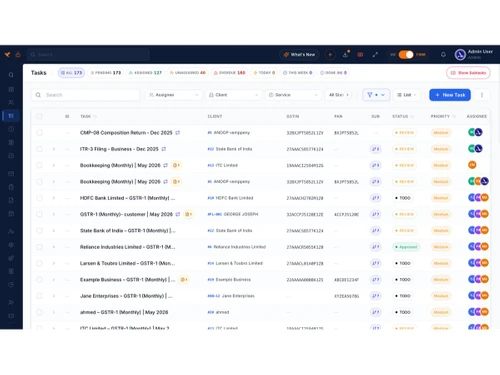This screenshot has width=500, height=375.
Task: Click the subtask count badge on the ITR-3 Filing row
Action: [x=375, y=149]
